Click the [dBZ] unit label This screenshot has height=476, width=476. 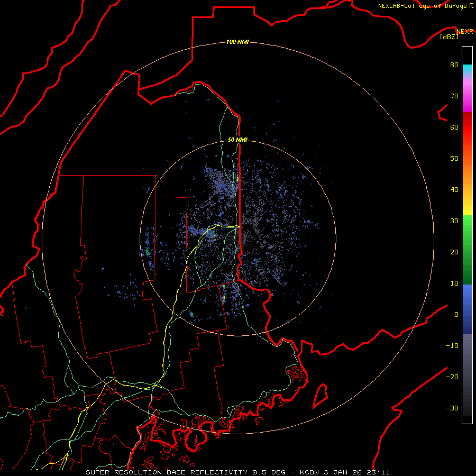click(x=449, y=36)
